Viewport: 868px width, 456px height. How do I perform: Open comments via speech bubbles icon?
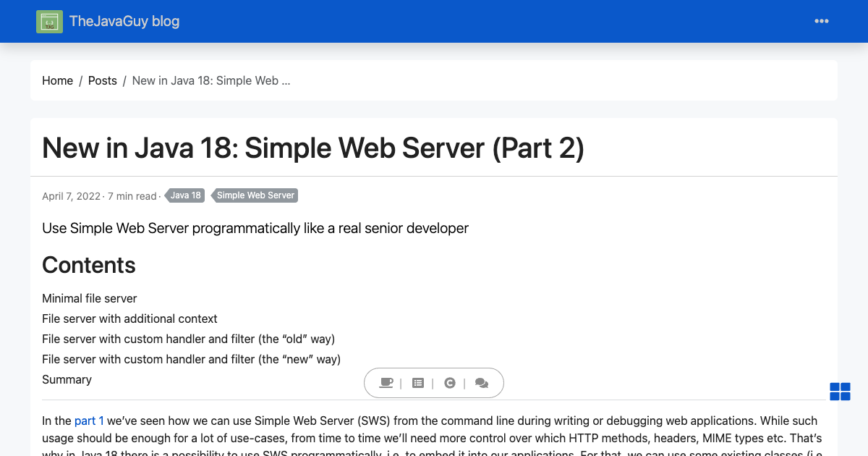tap(482, 383)
